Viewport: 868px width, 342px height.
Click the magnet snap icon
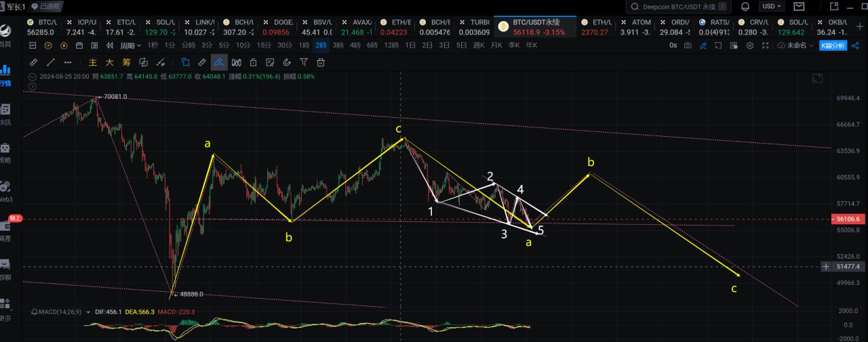point(287,62)
